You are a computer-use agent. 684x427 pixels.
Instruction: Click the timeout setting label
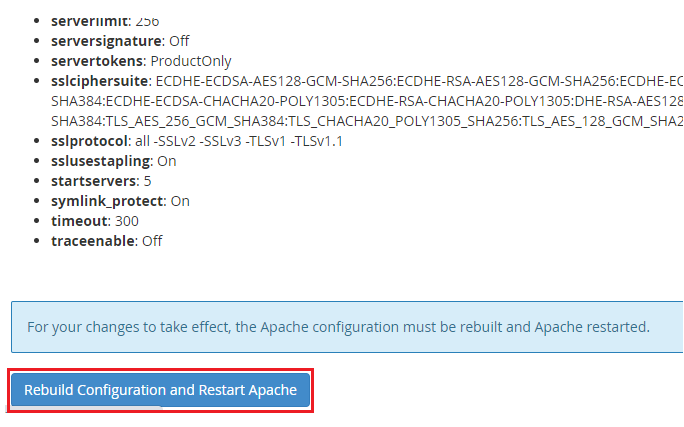tap(79, 221)
